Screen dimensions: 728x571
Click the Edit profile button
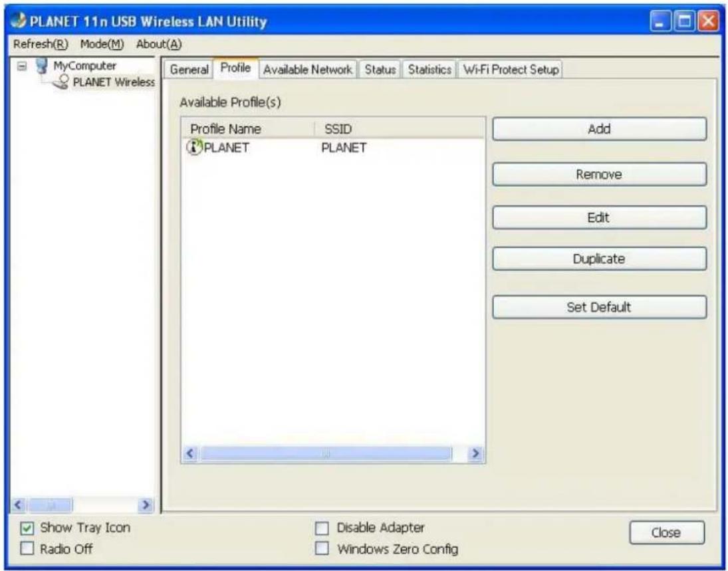coord(600,217)
